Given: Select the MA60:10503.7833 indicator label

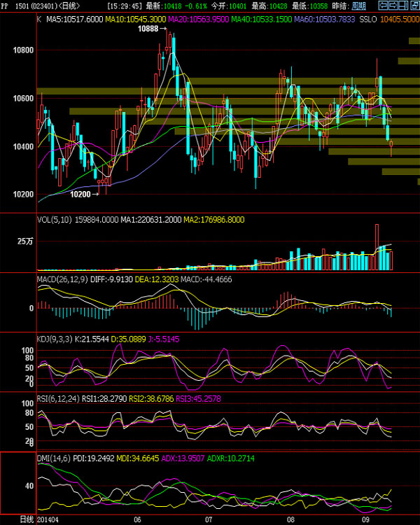Looking at the screenshot, I should click(x=325, y=20).
